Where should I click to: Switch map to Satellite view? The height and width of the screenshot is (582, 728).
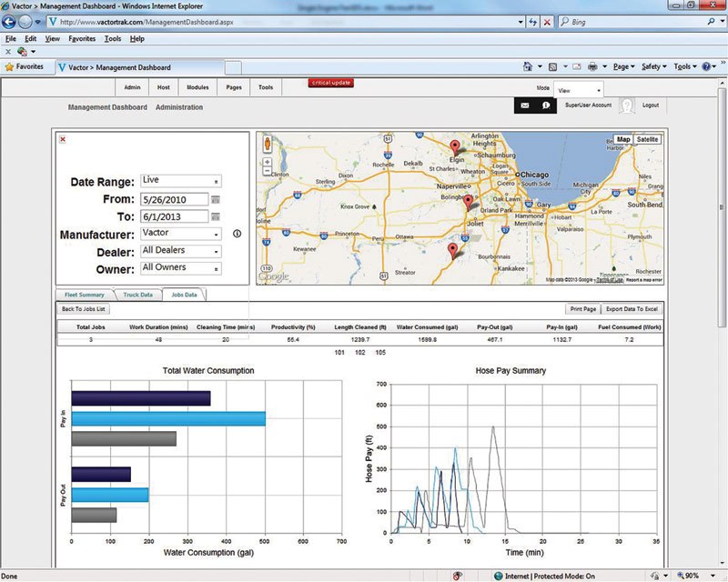coord(647,139)
